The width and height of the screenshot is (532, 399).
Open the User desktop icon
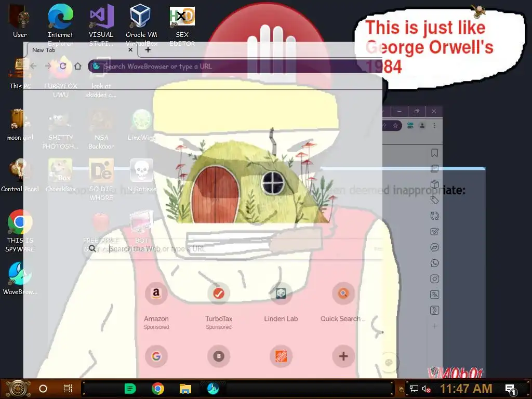click(x=20, y=21)
